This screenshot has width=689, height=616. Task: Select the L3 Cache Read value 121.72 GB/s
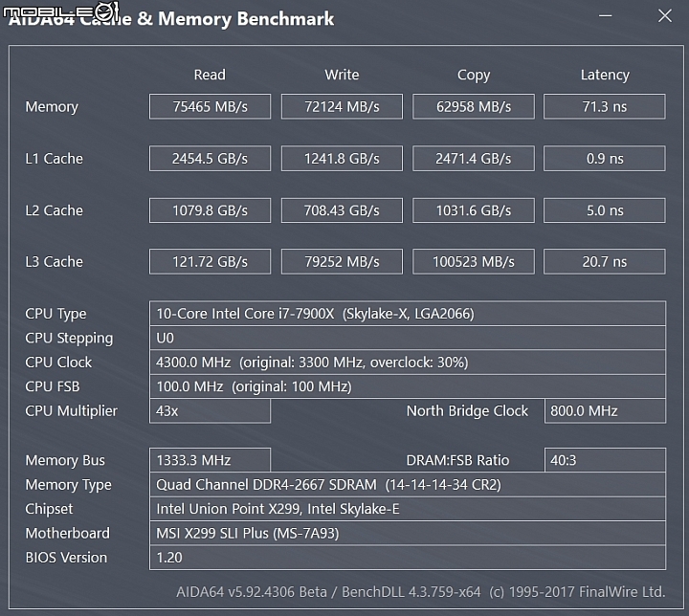[x=210, y=262]
